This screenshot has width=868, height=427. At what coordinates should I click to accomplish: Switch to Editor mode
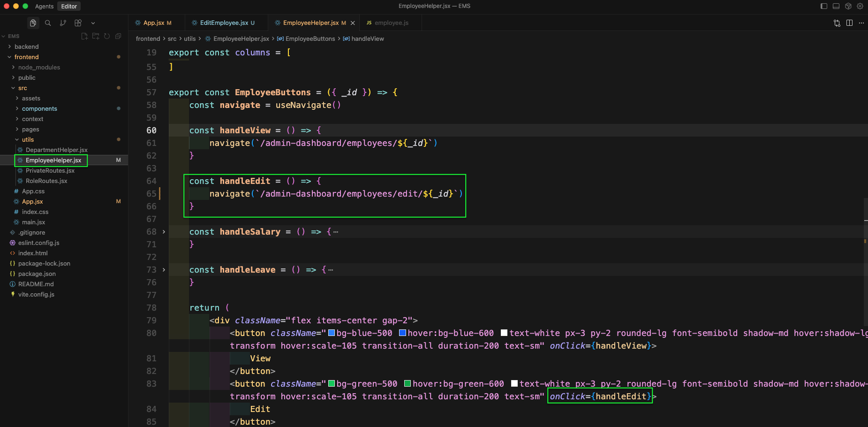pos(69,6)
